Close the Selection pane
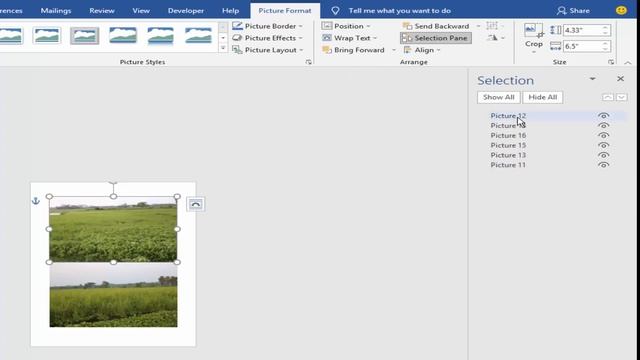 [620, 78]
